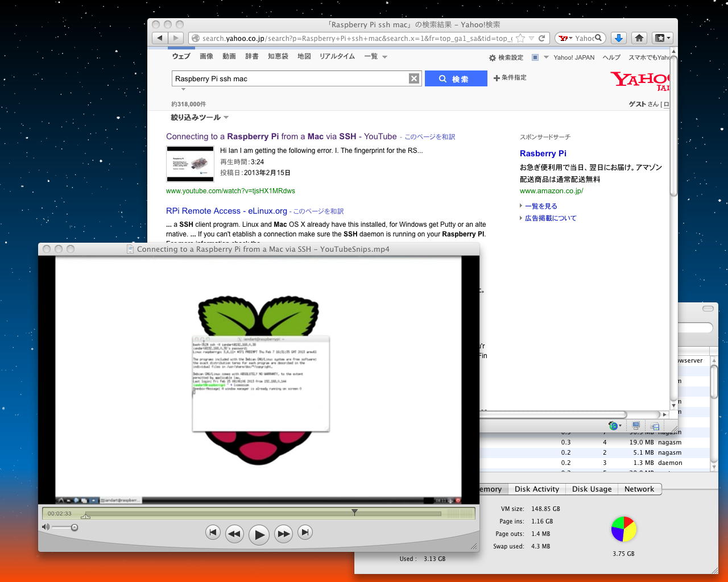Skip to the start of the video
The width and height of the screenshot is (728, 582).
point(213,533)
